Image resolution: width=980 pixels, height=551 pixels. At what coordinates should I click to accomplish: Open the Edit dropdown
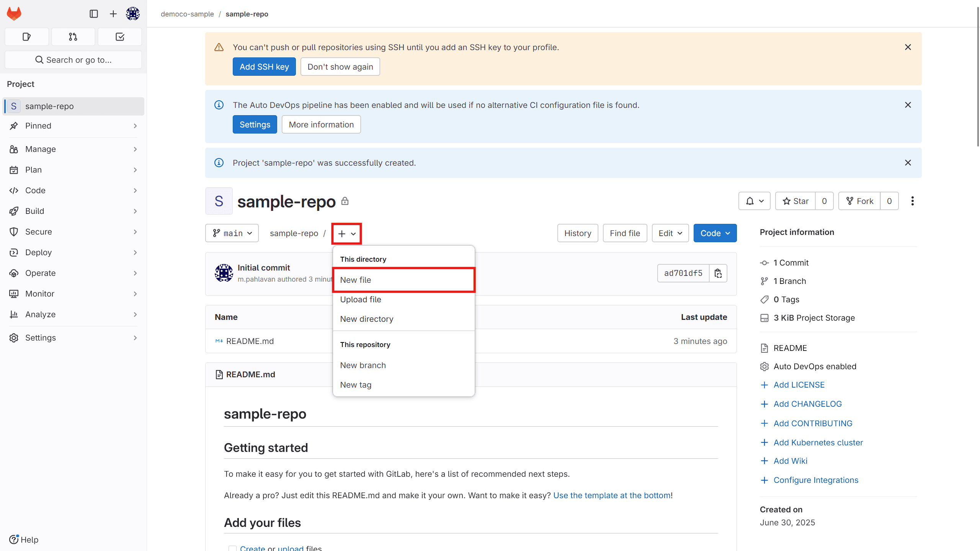pyautogui.click(x=670, y=233)
